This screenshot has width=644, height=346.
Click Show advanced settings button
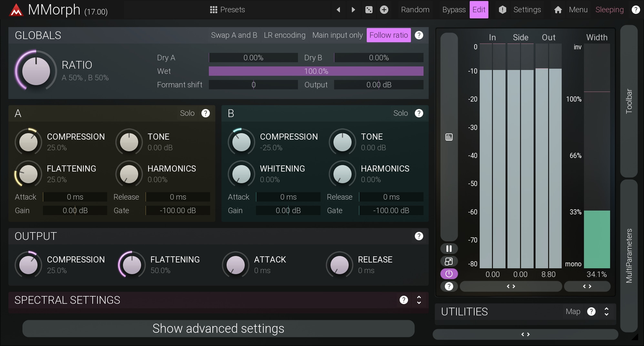[218, 329]
